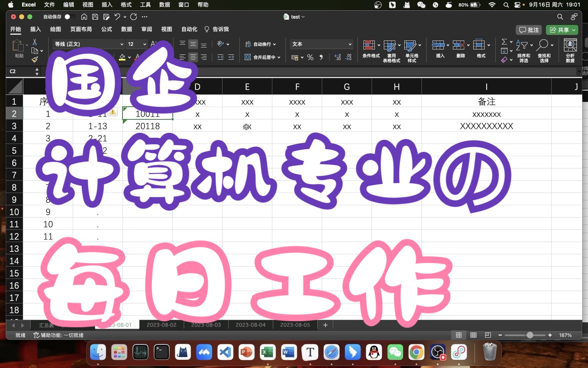Switch to page break preview in status bar
Image resolution: width=588 pixels, height=368 pixels.
[488, 335]
